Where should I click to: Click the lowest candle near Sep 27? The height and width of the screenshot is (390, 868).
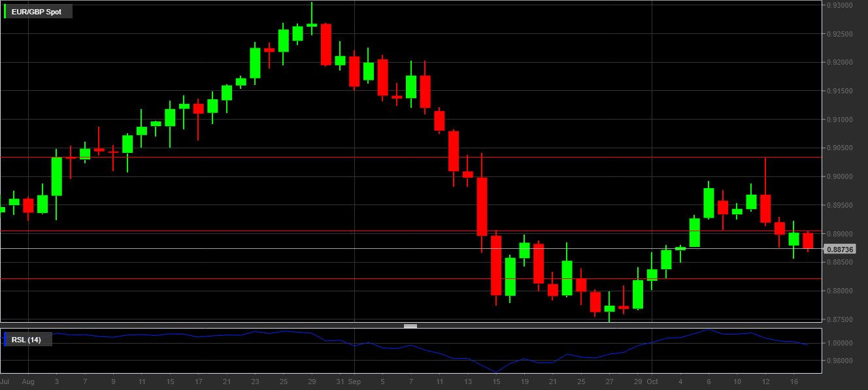coord(609,308)
